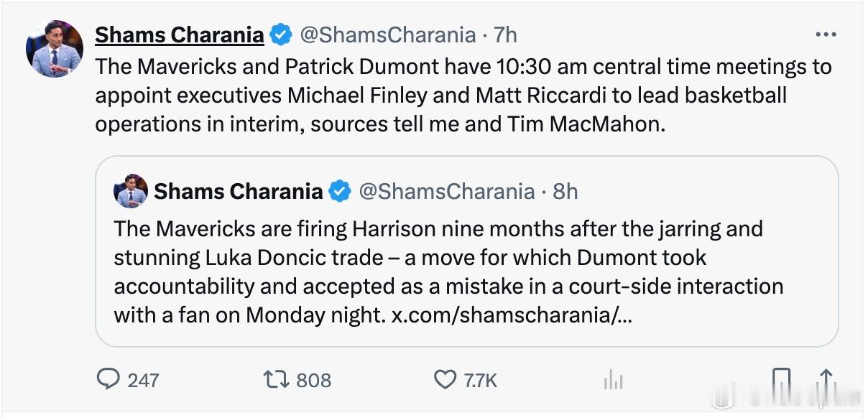
Task: Click the small avatar in the quoted tweet
Action: point(131,191)
